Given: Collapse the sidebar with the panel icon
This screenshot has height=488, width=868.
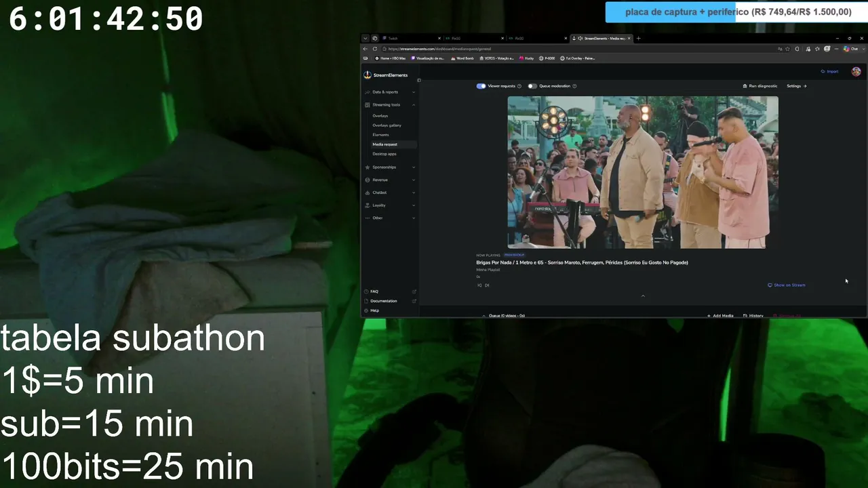Looking at the screenshot, I should click(419, 81).
